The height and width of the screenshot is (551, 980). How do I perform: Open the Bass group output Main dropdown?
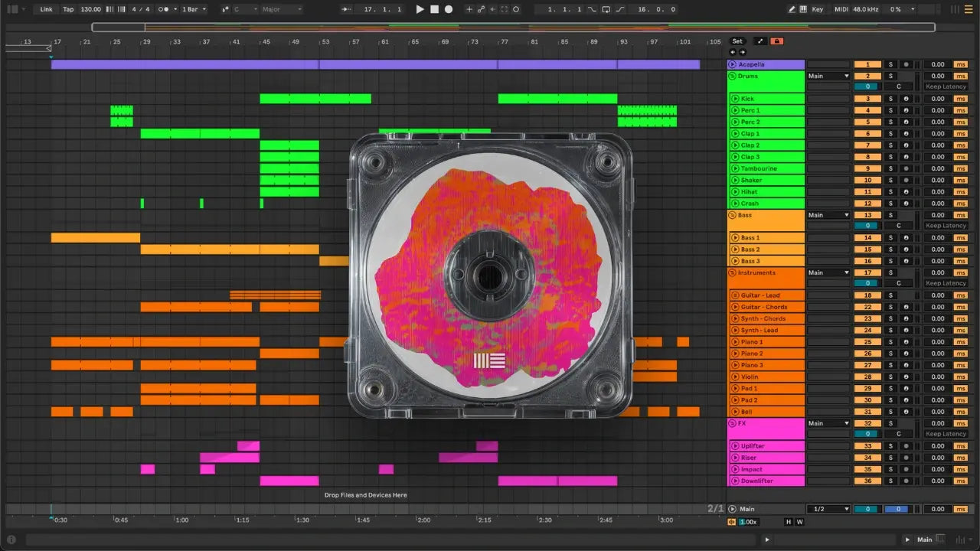(828, 215)
